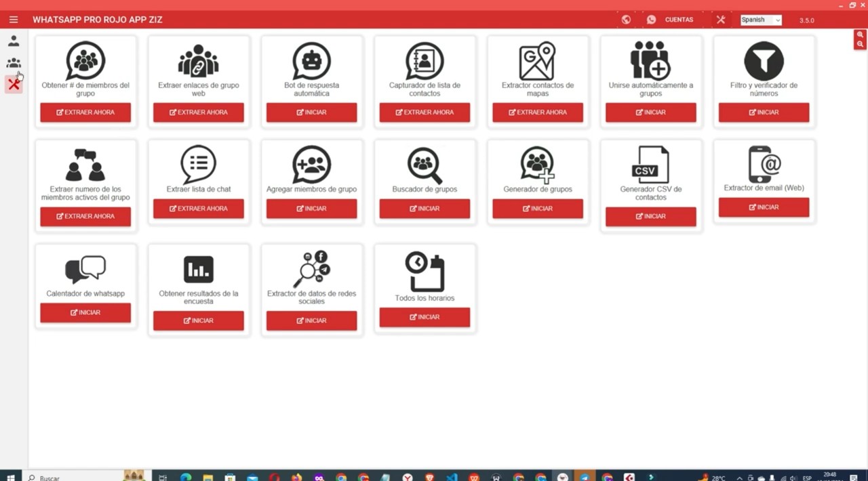Click INICIAR under Calentador de whatsapp

tap(85, 313)
